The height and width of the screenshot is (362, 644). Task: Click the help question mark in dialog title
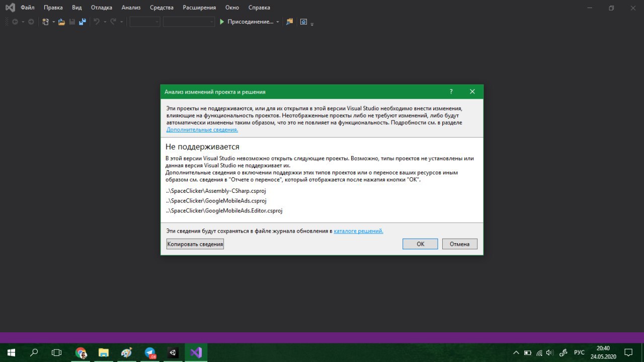[451, 92]
